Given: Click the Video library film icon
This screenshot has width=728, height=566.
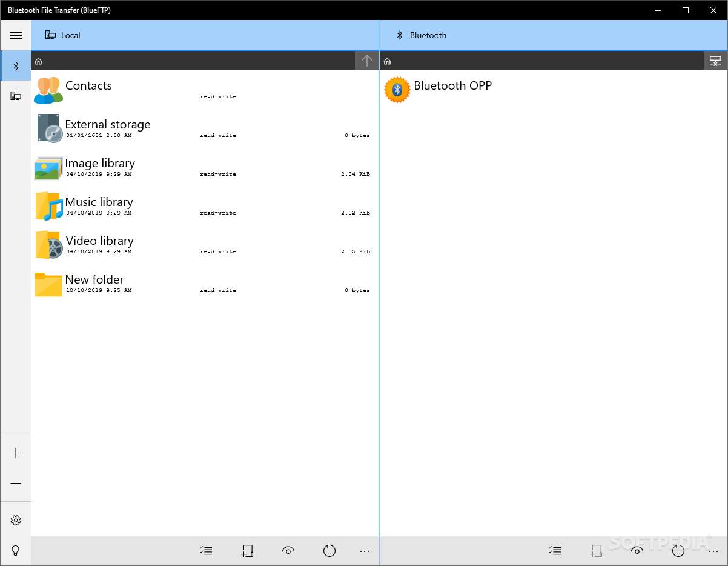Looking at the screenshot, I should (x=48, y=245).
